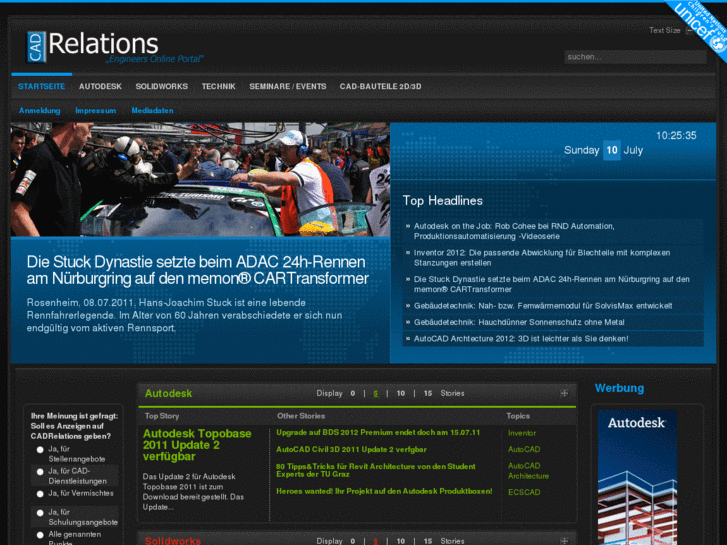Display 5 stories in Solidworks panel
Screen dimensions: 727x545
coord(376,541)
